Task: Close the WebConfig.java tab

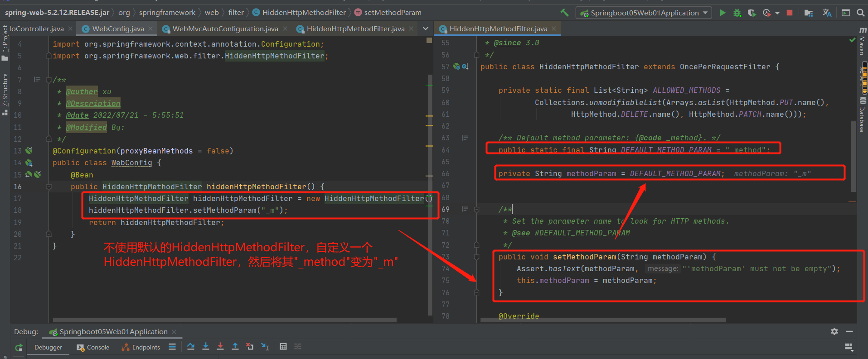Action: point(150,29)
